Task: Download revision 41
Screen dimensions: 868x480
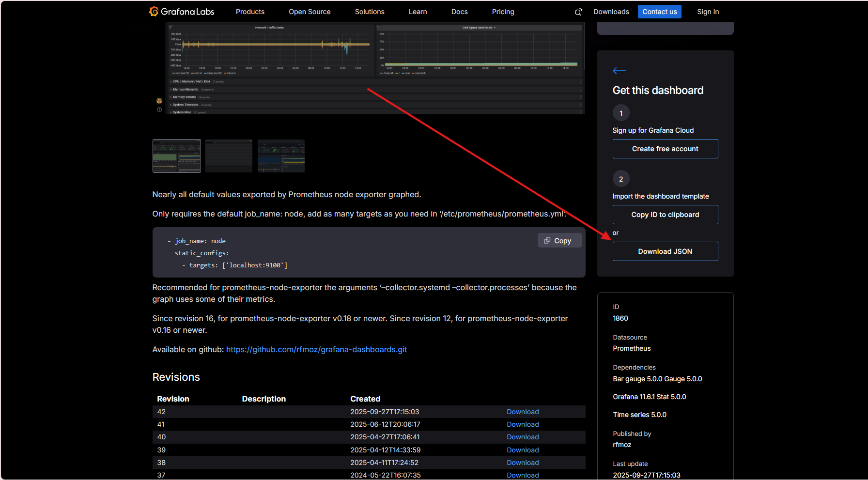Action: click(x=523, y=424)
